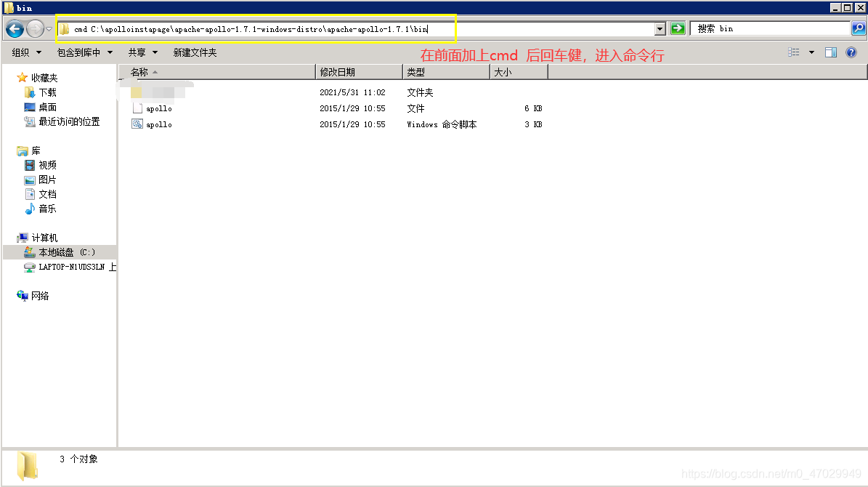Viewport: 868px width, 487px height.
Task: Sort by the 名称 column header
Action: pos(217,72)
